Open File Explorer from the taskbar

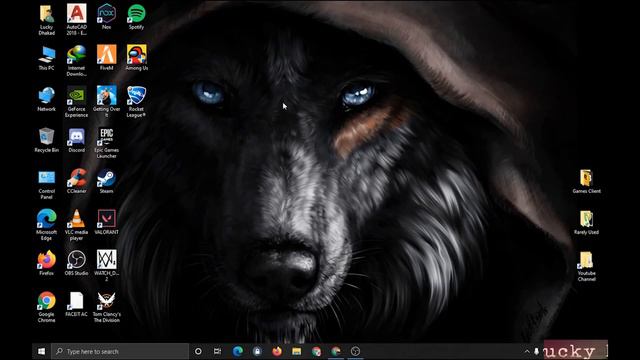[296, 351]
